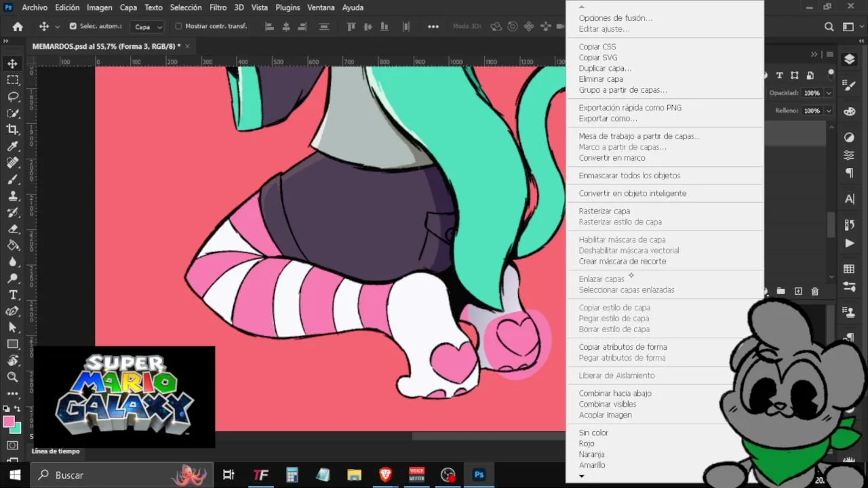Select the Move tool in the toolbox
This screenshot has width=868, height=488.
click(12, 64)
